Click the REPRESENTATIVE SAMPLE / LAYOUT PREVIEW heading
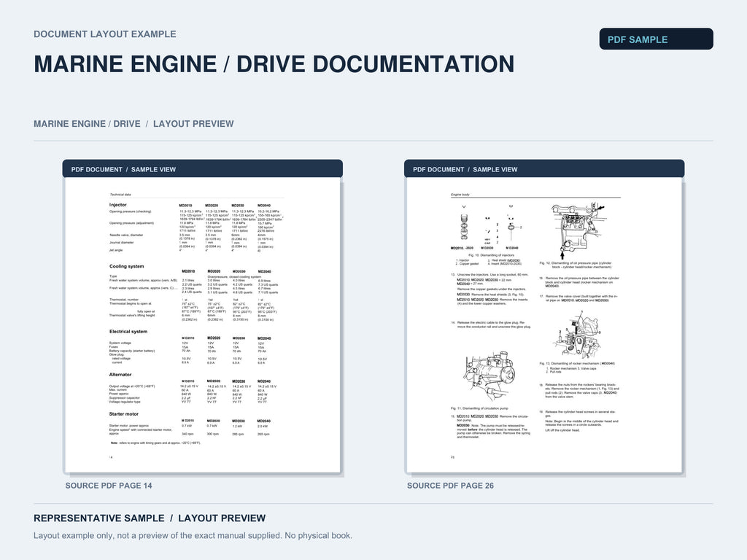The height and width of the screenshot is (560, 747). (150, 518)
